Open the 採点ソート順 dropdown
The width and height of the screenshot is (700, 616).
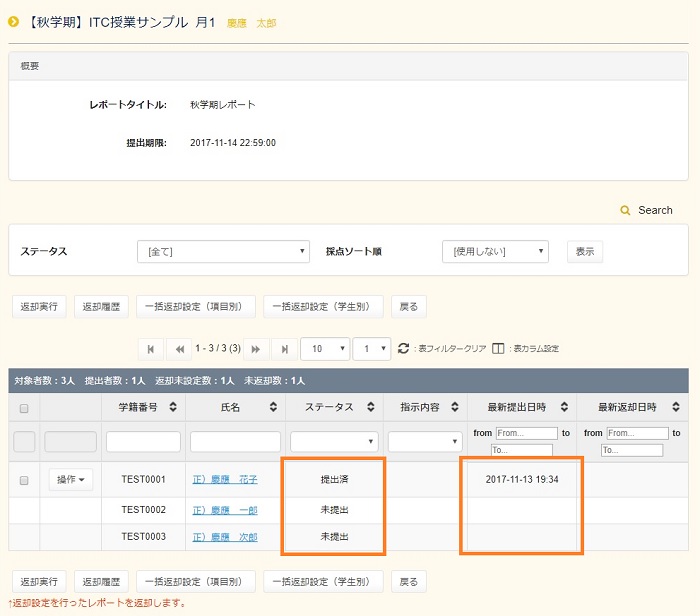point(495,252)
